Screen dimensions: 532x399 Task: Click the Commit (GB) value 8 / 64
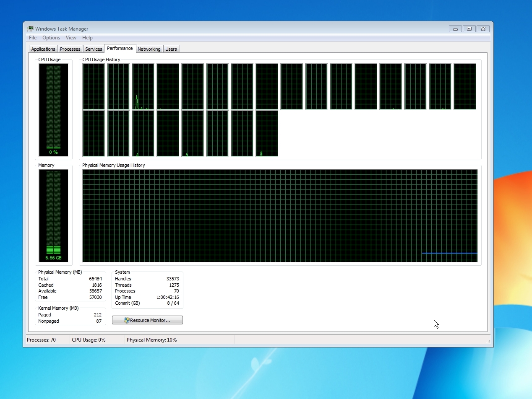(173, 303)
